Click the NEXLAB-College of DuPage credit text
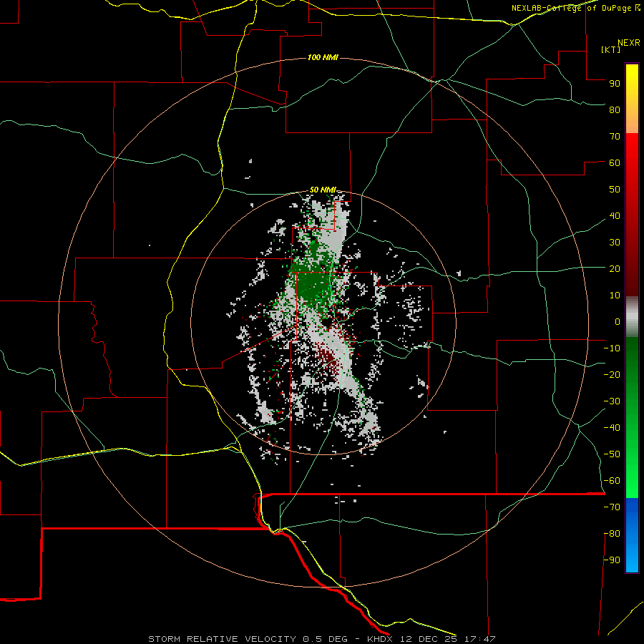 [x=576, y=8]
